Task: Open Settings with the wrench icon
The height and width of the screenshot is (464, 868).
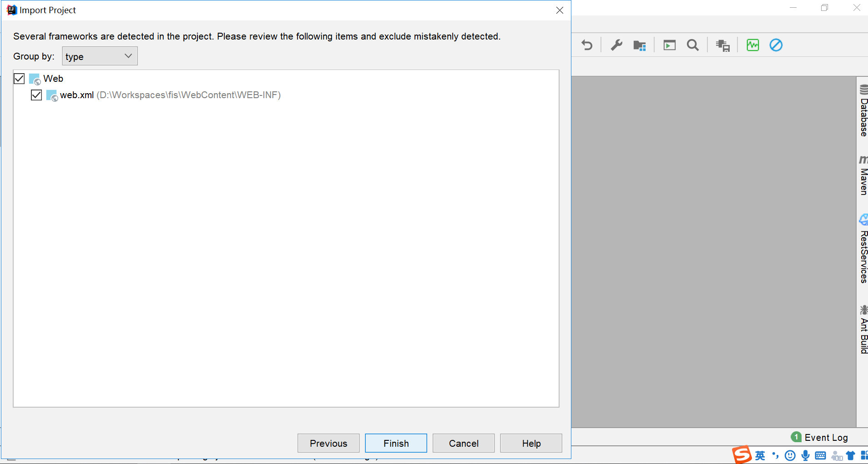Action: [616, 45]
